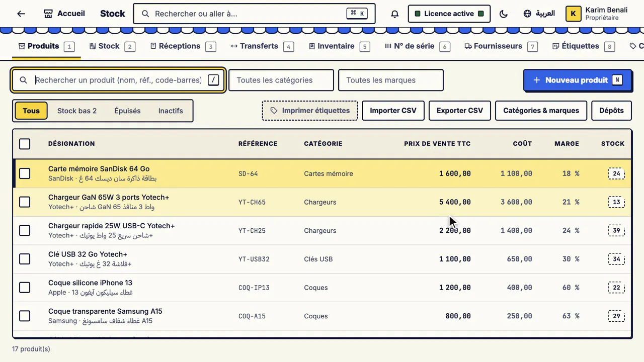The width and height of the screenshot is (644, 362).
Task: Click the Réceptions tab's icon
Action: click(153, 46)
